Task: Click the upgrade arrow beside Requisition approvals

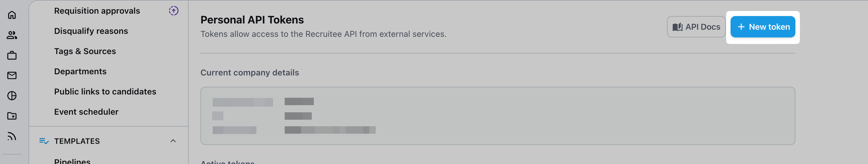Action: pyautogui.click(x=173, y=11)
